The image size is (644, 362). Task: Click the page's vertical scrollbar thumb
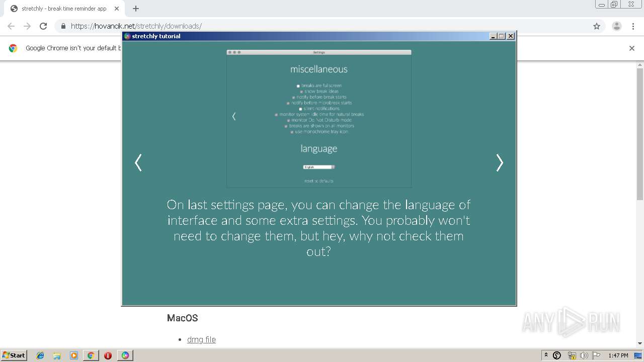tap(640, 134)
